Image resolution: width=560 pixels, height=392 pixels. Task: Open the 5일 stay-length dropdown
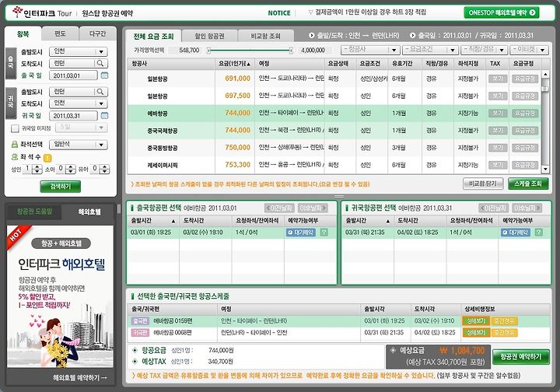(x=81, y=128)
